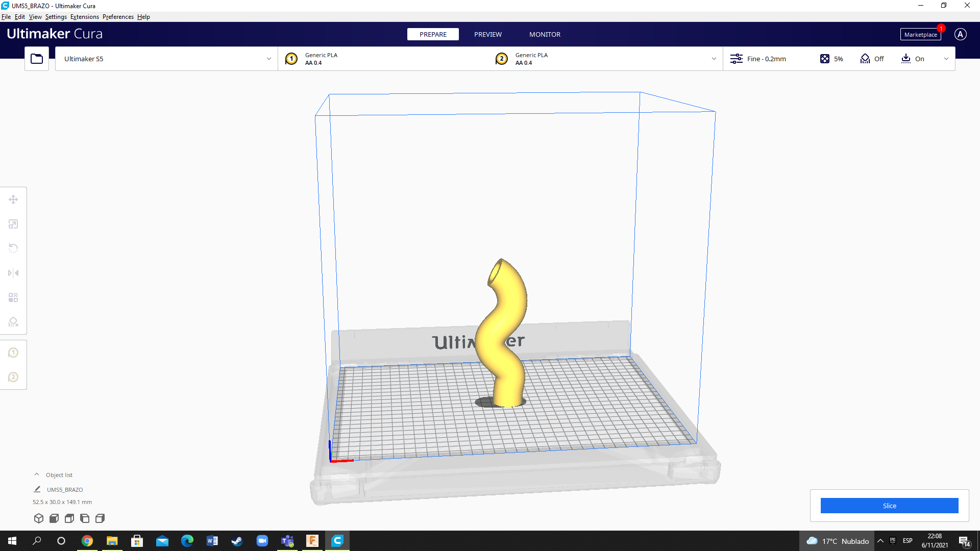Select the Rotate tool in left toolbar
This screenshot has height=551, width=980.
tap(13, 248)
